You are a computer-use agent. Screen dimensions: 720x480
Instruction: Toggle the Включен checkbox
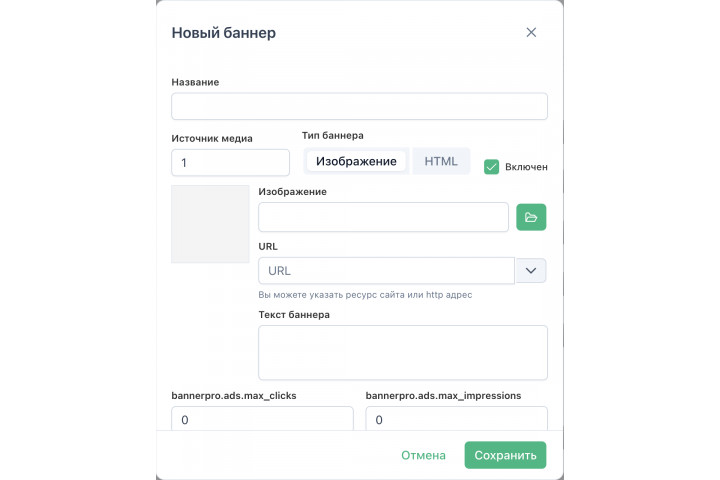(491, 167)
